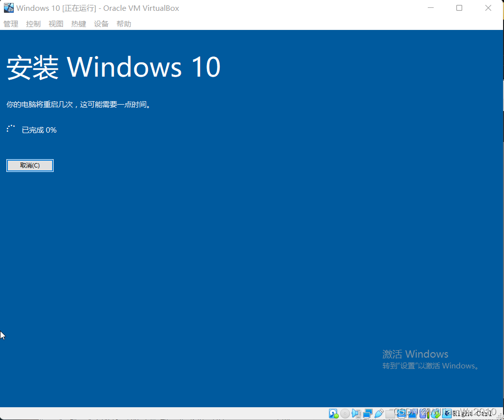Screen dimensions: 504x420
Task: Maximize the VirtualBox window
Action: [x=459, y=8]
